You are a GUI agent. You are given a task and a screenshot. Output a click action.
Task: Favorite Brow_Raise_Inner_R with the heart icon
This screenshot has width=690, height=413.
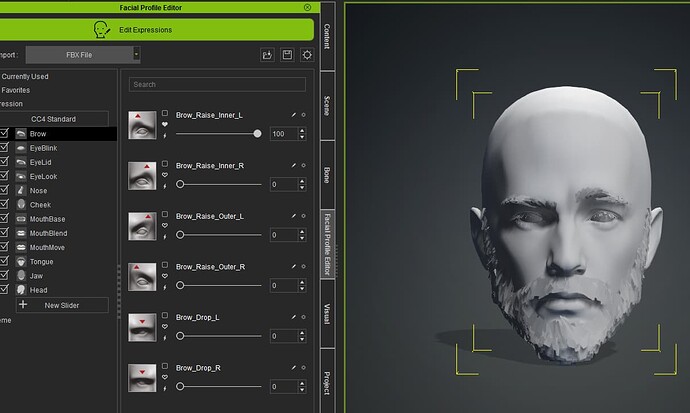(165, 175)
